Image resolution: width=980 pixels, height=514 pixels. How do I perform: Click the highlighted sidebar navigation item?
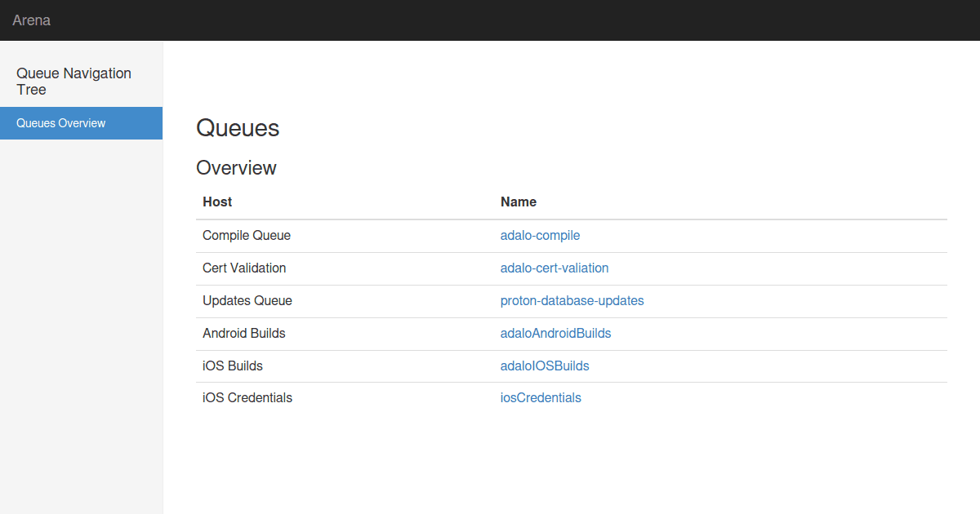(60, 122)
